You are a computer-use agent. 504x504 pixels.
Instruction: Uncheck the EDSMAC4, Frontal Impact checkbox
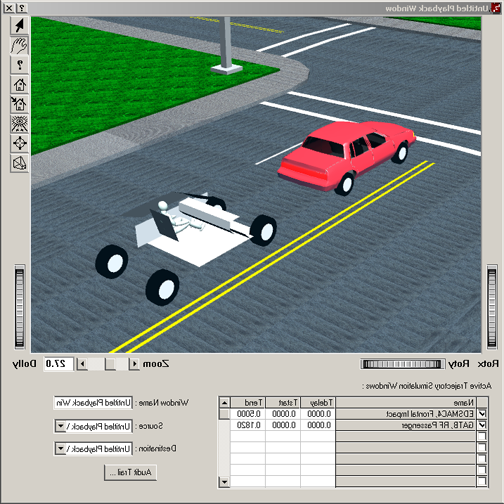click(482, 414)
